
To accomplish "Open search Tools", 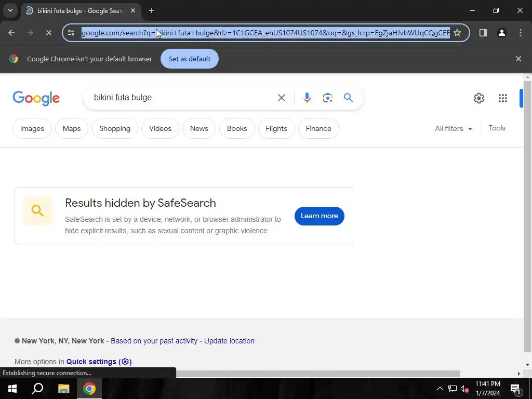I will [x=497, y=128].
